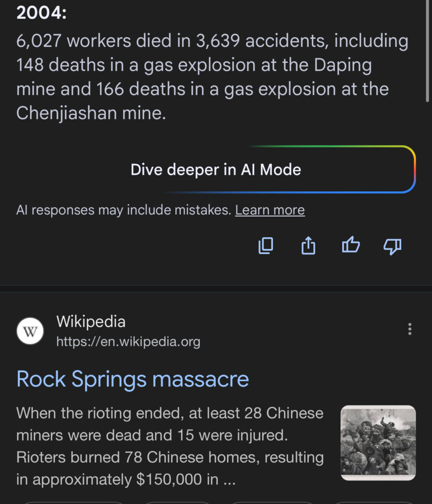Copy the AI overview response
The width and height of the screenshot is (432, 504).
[x=266, y=246]
